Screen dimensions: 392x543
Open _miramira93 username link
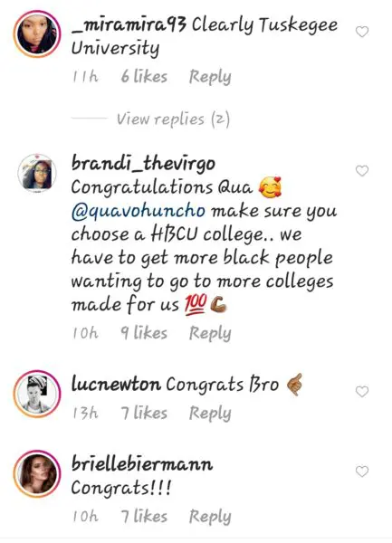click(x=129, y=26)
